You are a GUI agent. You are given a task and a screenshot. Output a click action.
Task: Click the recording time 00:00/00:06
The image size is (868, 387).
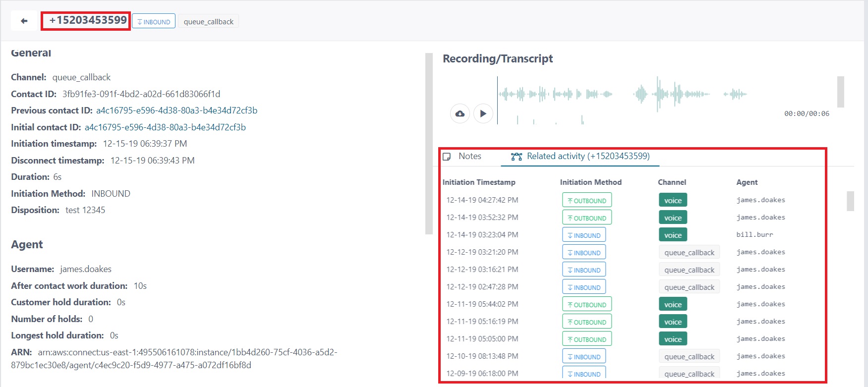tap(807, 113)
